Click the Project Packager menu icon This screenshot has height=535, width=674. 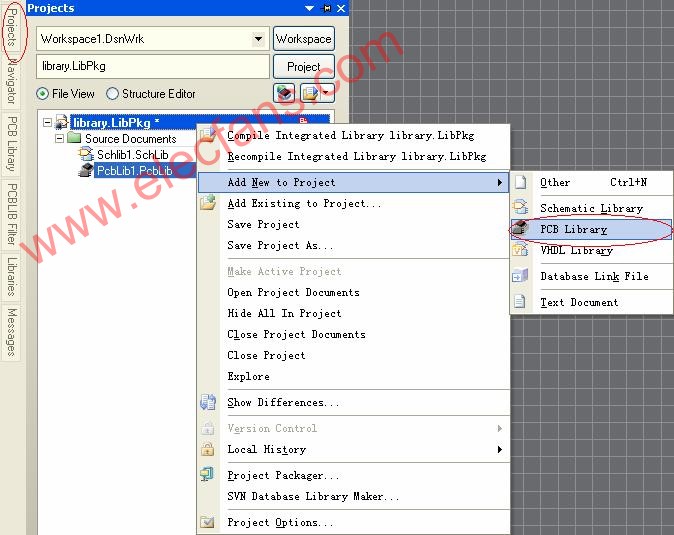tap(208, 474)
